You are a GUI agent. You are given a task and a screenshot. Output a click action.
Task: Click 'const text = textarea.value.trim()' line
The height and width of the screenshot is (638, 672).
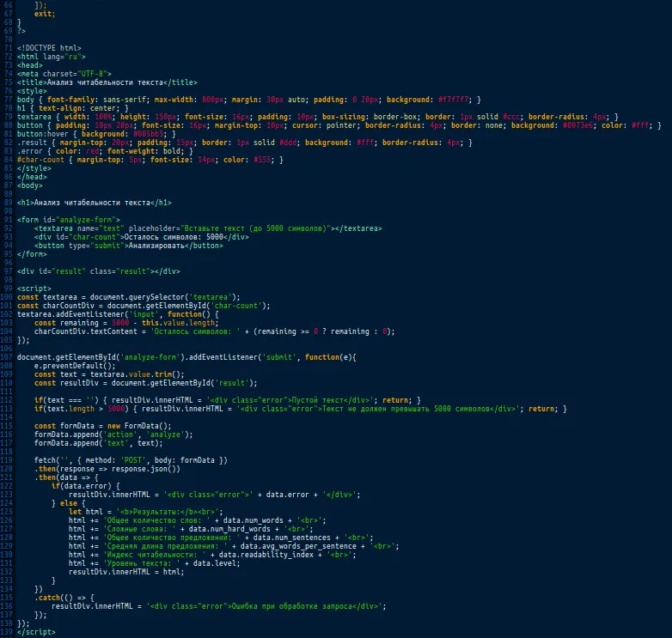click(x=109, y=374)
